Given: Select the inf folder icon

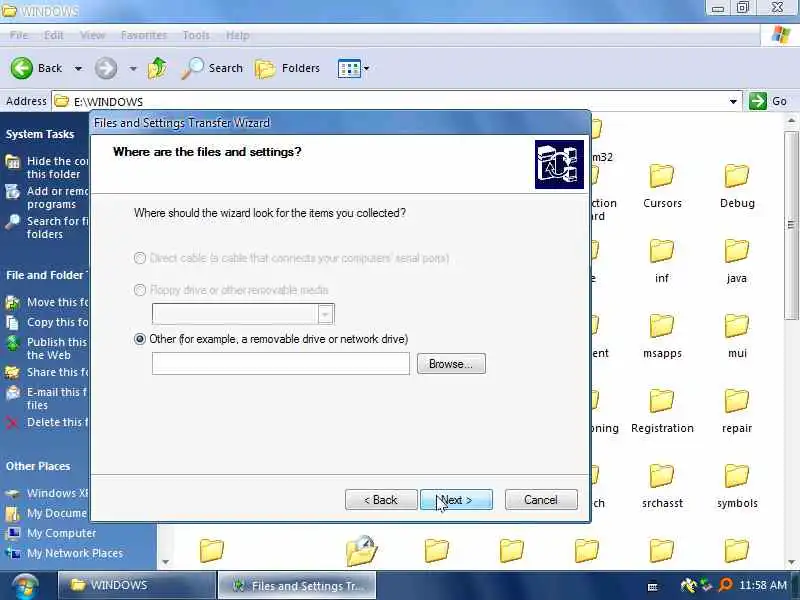Looking at the screenshot, I should 662,251.
